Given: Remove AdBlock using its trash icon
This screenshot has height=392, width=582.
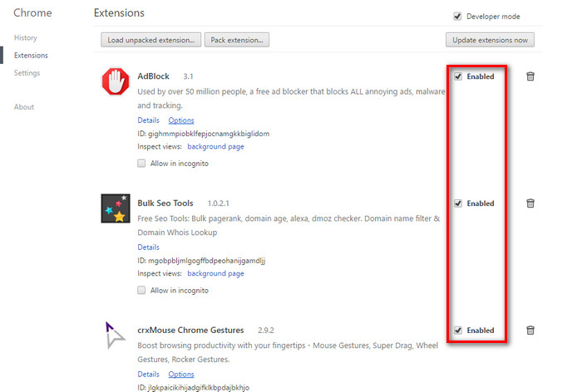Looking at the screenshot, I should tap(530, 76).
